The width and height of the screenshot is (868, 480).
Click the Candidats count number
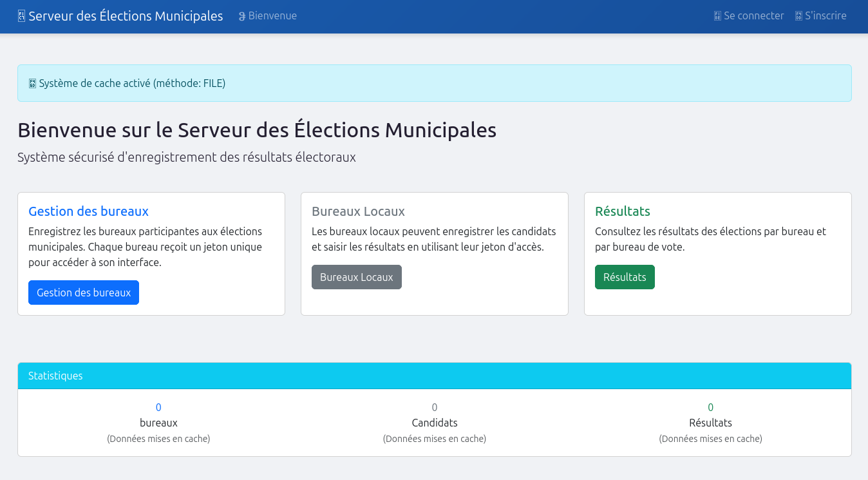(x=435, y=407)
